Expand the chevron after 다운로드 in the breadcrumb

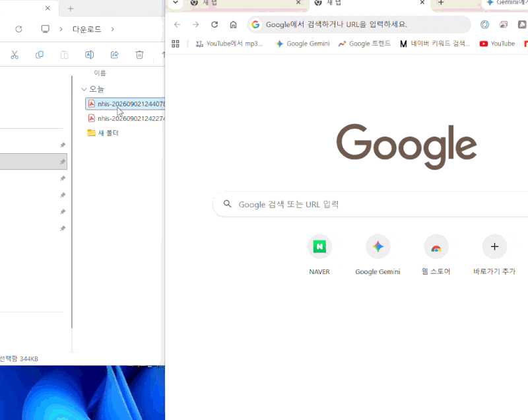tap(112, 29)
